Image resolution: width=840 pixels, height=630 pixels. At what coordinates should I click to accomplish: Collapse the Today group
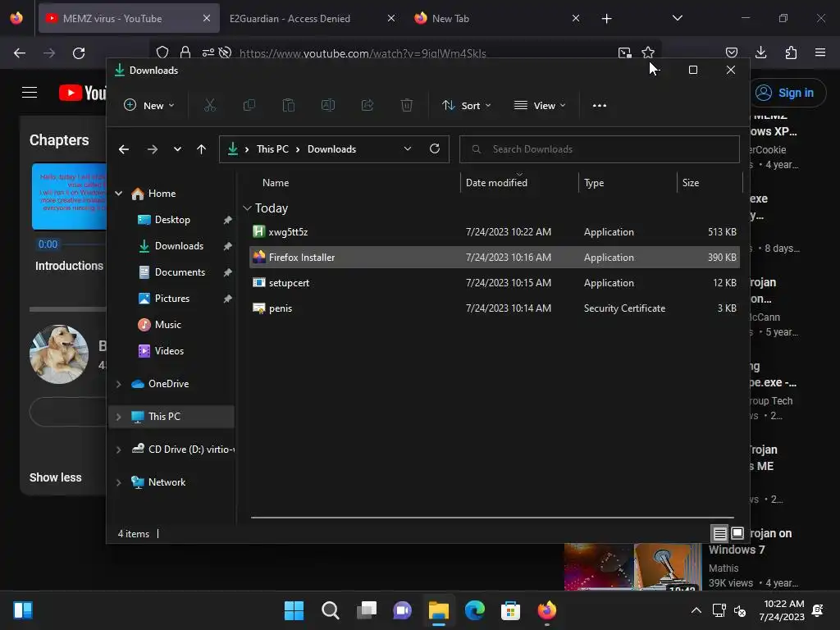point(247,208)
